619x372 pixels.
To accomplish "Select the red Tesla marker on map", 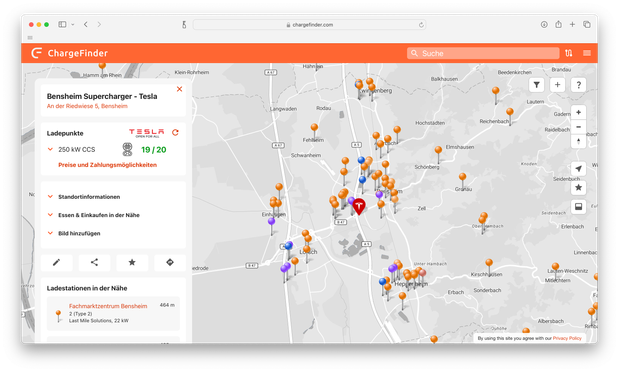I will (x=358, y=206).
